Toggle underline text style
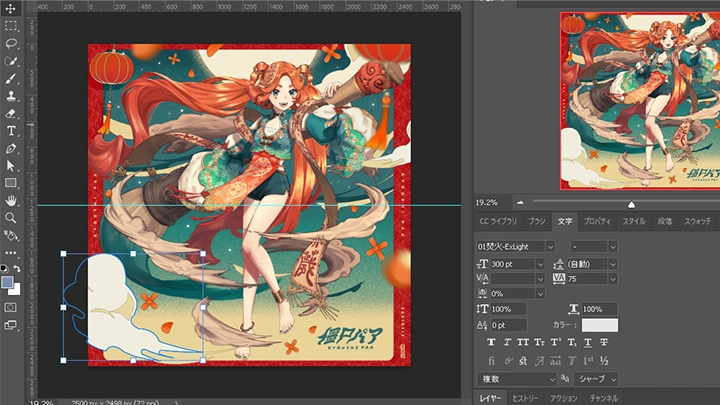720x405 pixels. (x=586, y=342)
